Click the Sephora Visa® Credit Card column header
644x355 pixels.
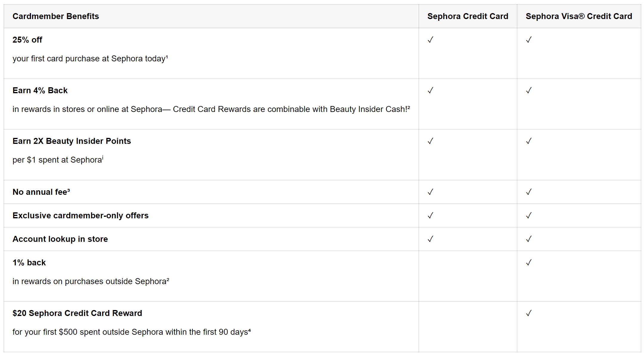point(579,16)
